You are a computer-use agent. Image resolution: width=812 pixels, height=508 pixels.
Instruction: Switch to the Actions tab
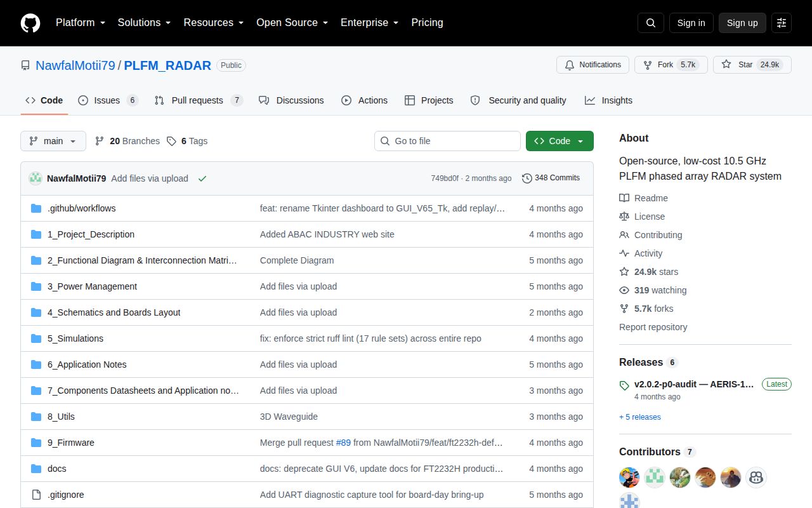[365, 100]
